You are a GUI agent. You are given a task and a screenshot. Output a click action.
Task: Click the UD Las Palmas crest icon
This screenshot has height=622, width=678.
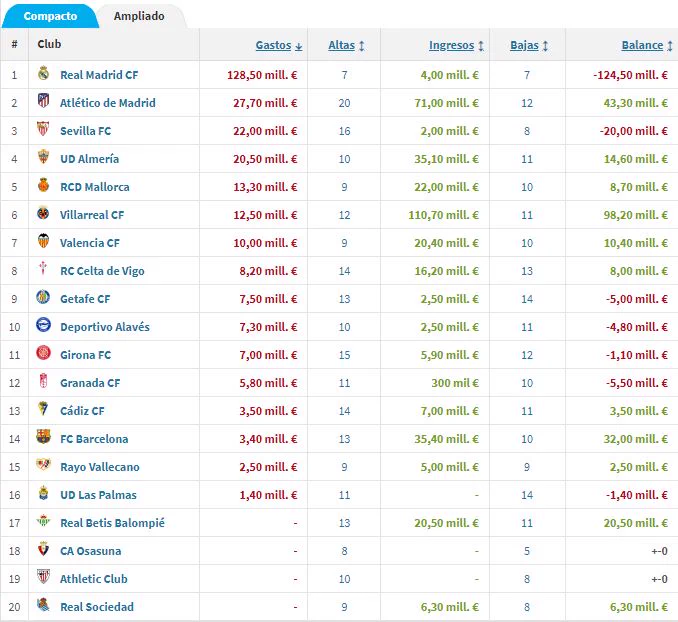pos(43,493)
